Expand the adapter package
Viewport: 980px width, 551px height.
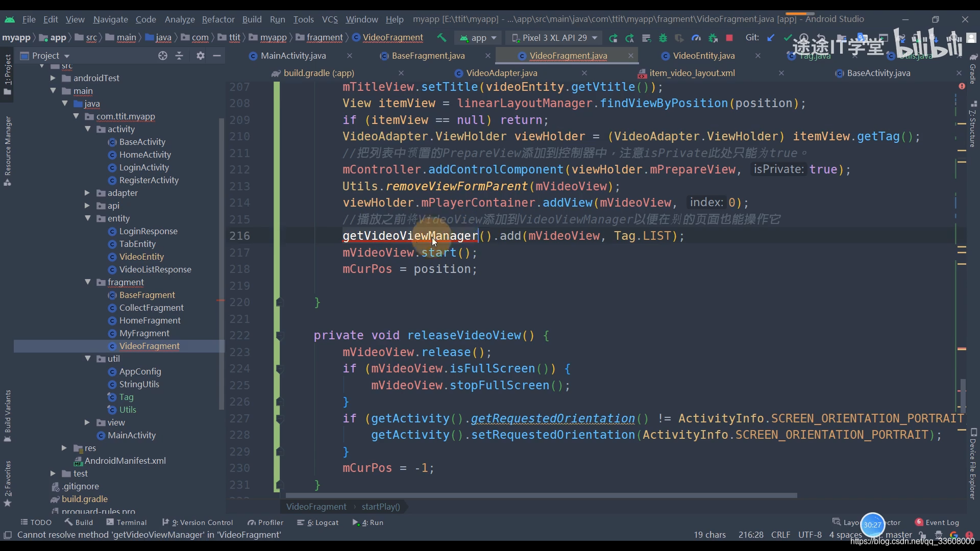pyautogui.click(x=87, y=193)
